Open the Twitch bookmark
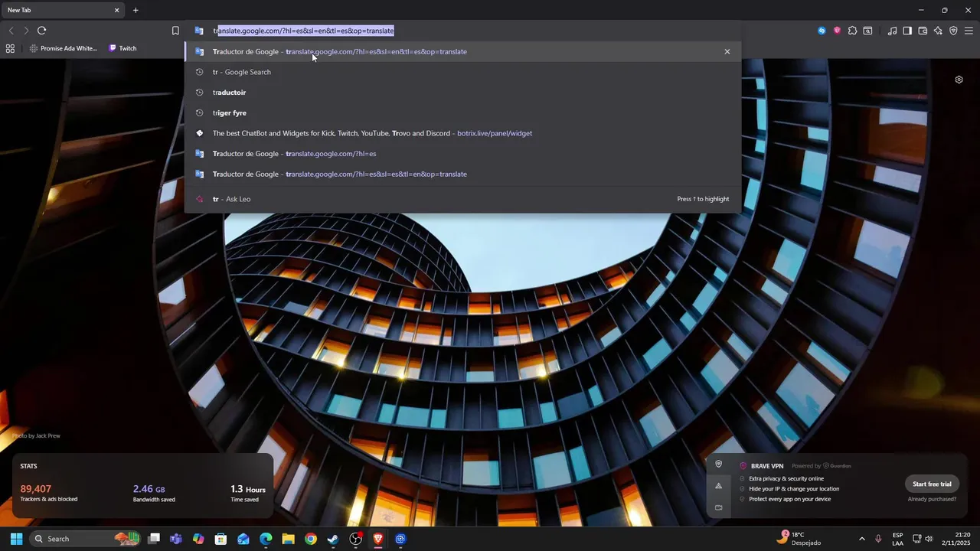The image size is (980, 551). tap(122, 48)
